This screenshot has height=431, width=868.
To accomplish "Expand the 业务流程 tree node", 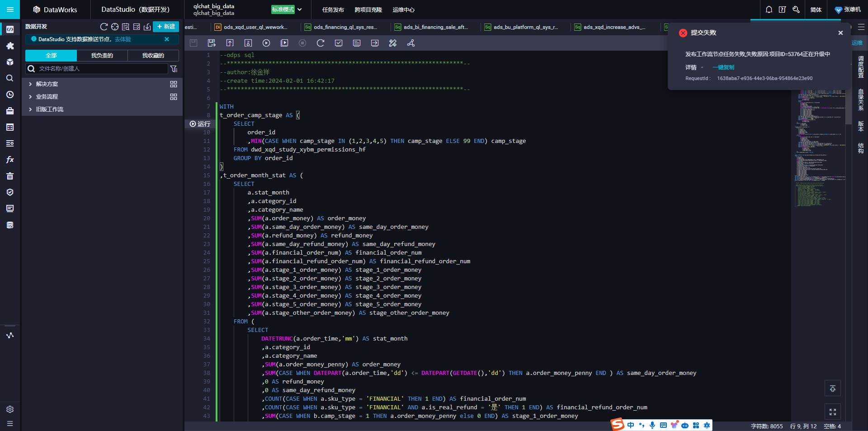I will [30, 97].
